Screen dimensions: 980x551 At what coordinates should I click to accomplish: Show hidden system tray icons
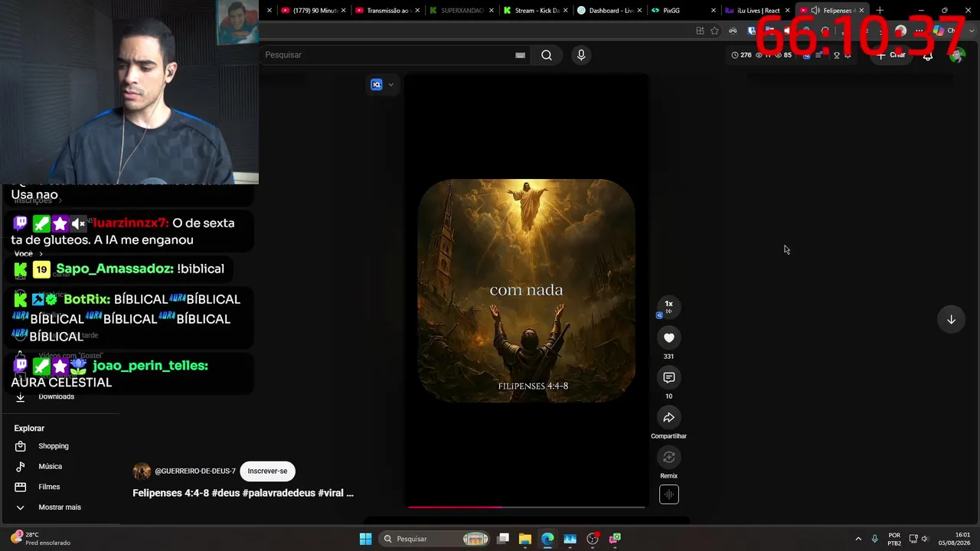[x=857, y=539]
